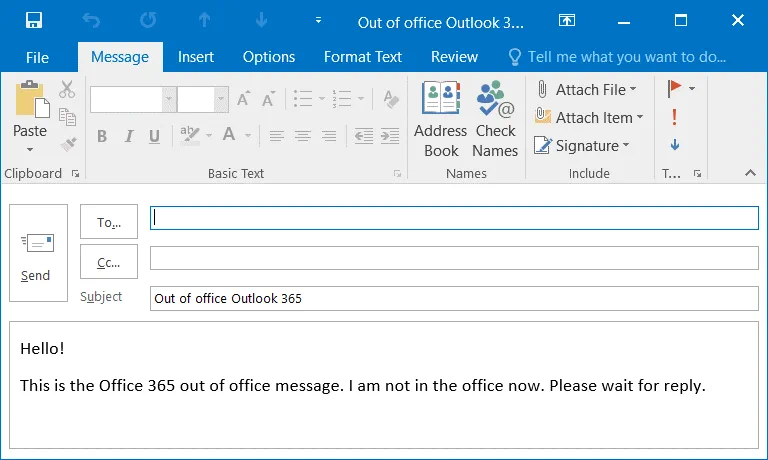Image resolution: width=768 pixels, height=460 pixels.
Task: Toggle Italic formatting
Action: pyautogui.click(x=128, y=136)
